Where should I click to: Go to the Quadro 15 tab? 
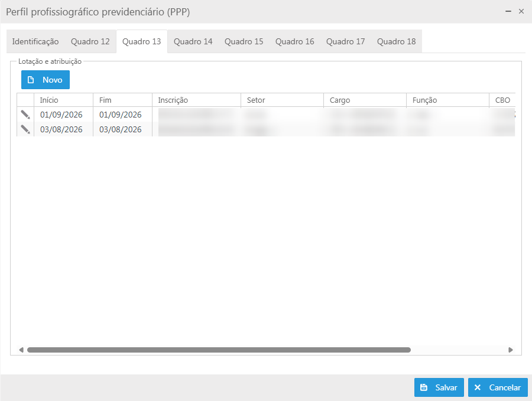pyautogui.click(x=244, y=41)
